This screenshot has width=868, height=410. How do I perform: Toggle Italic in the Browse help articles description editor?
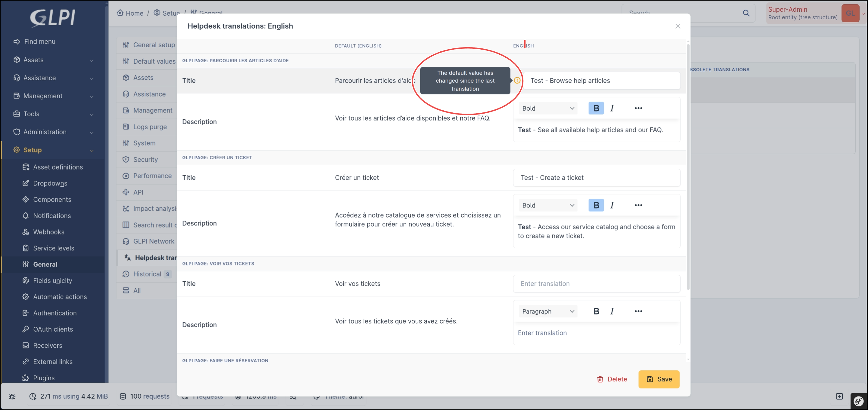(612, 108)
